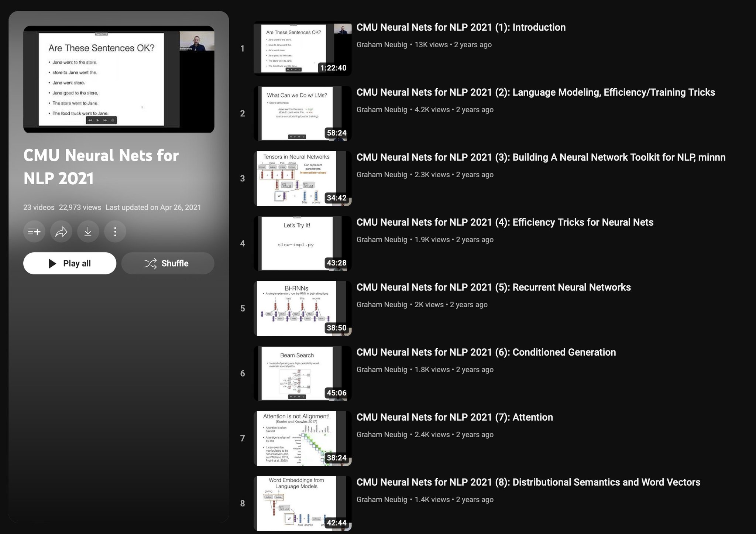The width and height of the screenshot is (756, 534).
Task: Open the Language Modeling video thumbnail
Action: (x=302, y=113)
